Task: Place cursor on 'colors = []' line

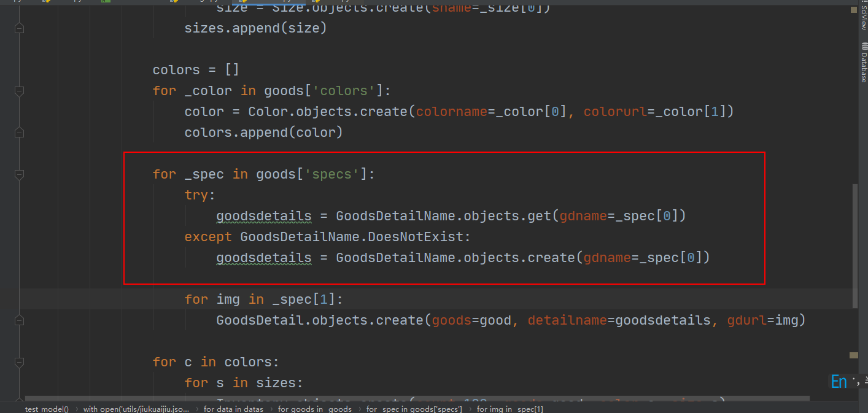Action: 196,70
